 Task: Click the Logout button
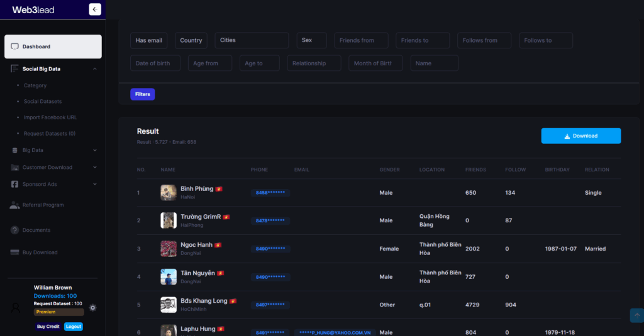[73, 327]
